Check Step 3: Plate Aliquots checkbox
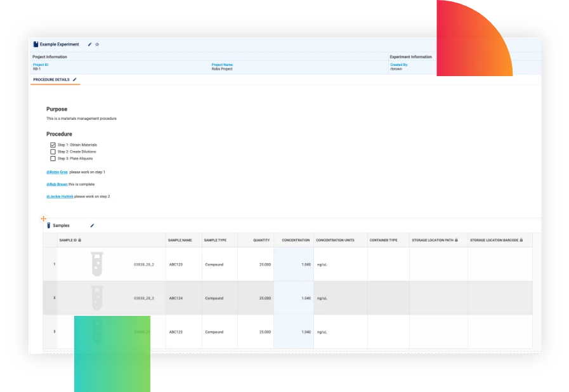 (53, 159)
